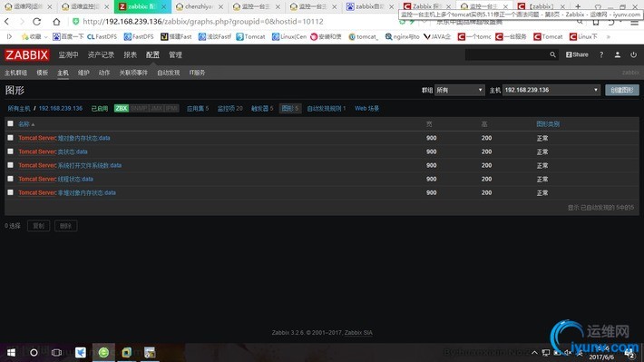Open Task View on taskbar

click(56, 353)
